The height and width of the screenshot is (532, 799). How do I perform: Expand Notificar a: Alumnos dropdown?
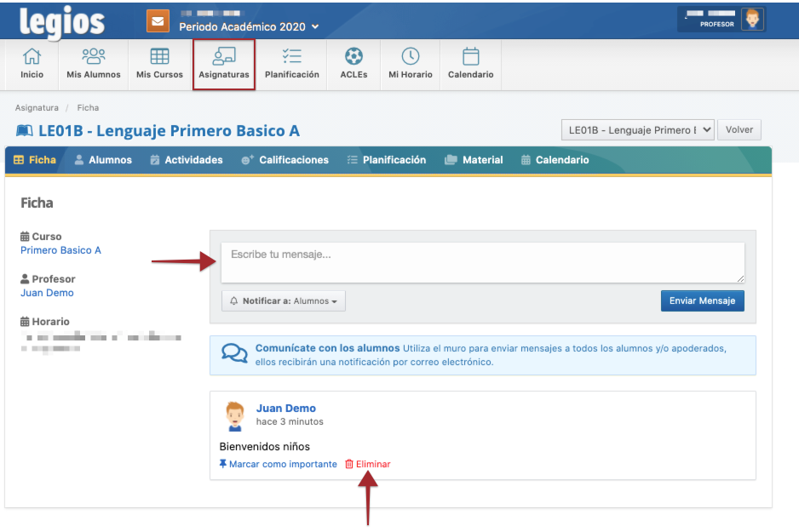tap(284, 301)
